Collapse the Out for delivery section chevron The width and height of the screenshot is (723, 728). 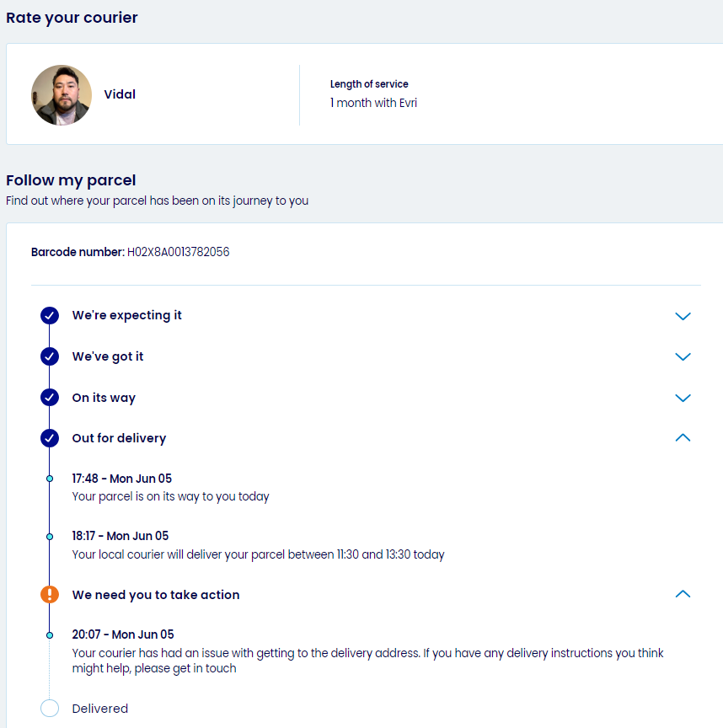click(683, 438)
